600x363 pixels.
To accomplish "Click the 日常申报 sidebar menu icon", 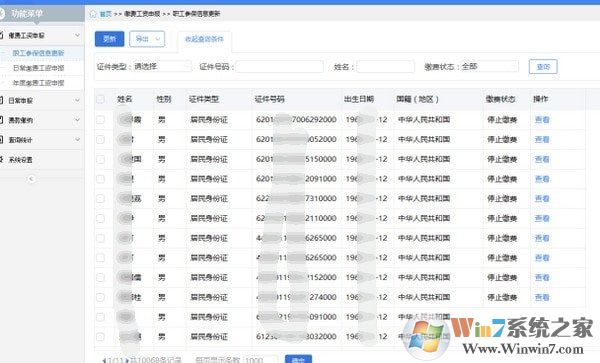I will [x=2, y=100].
